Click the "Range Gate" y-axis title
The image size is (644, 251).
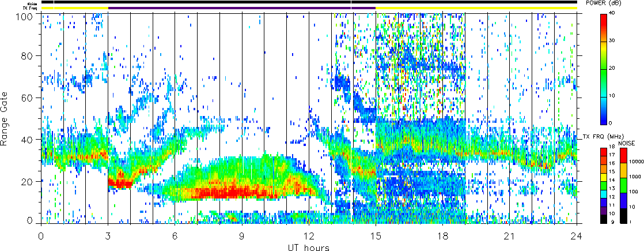click(5, 118)
